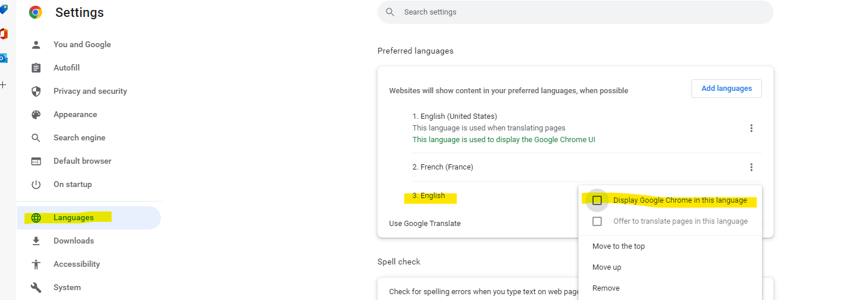Click the On startup power icon

tap(36, 185)
